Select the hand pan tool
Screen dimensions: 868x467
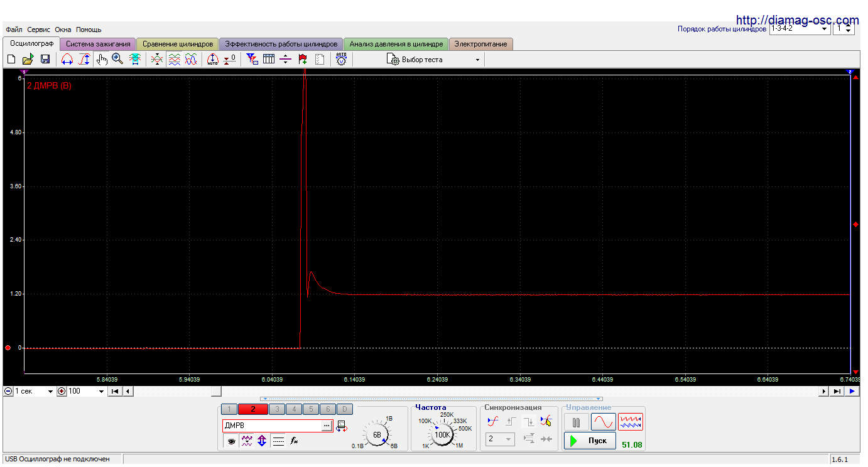pos(102,60)
